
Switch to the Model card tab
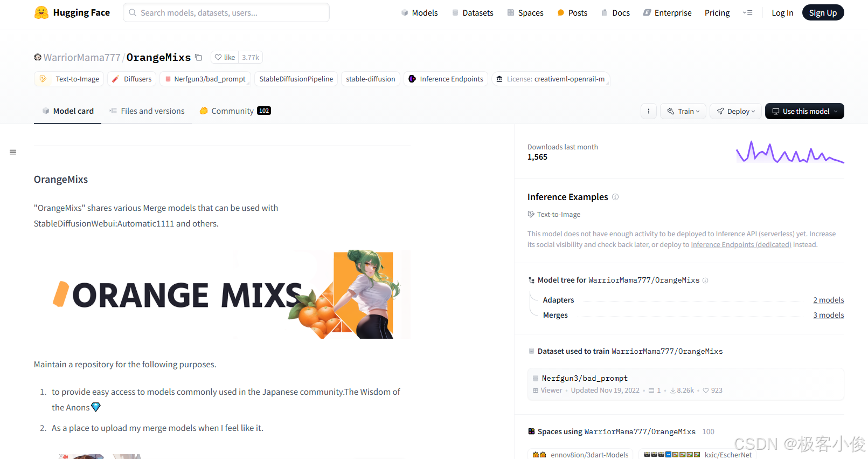pos(68,111)
